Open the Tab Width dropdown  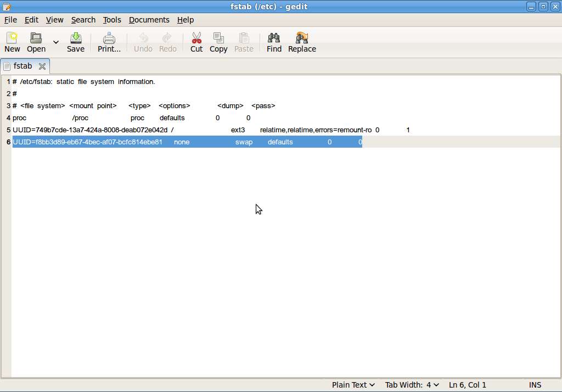point(412,385)
